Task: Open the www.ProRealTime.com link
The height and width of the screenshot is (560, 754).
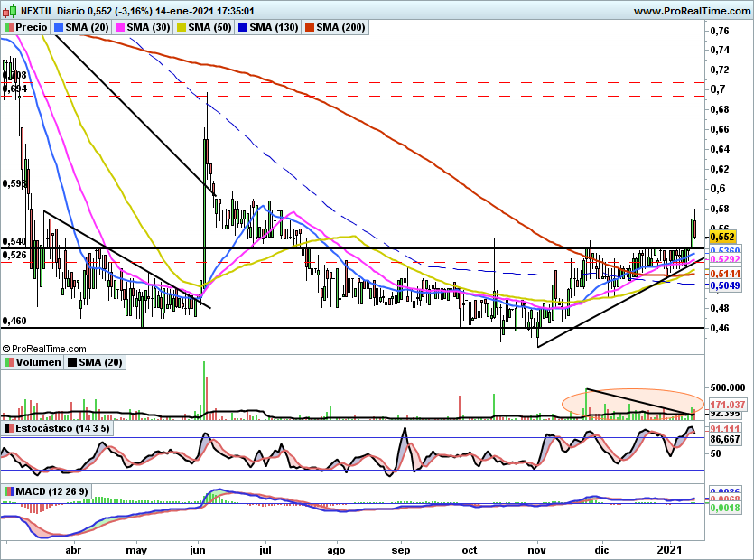Action: [x=692, y=11]
